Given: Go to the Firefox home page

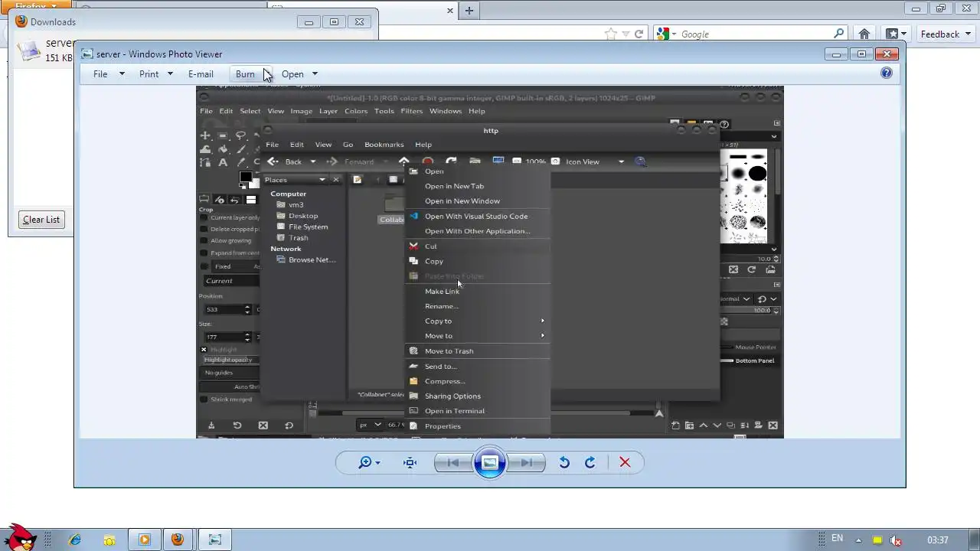Looking at the screenshot, I should pyautogui.click(x=864, y=34).
